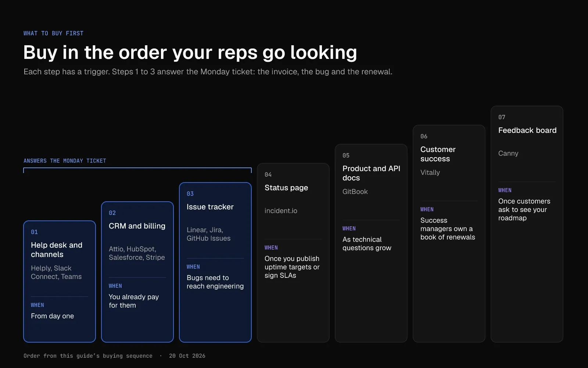Click footer note "Order from this guide's buying sequence"
The height and width of the screenshot is (368, 588).
[x=88, y=356]
